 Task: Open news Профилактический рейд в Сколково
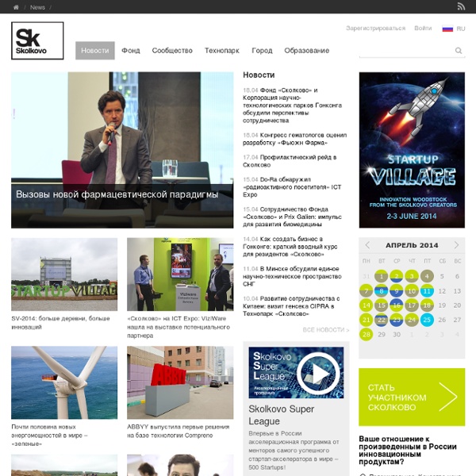(x=290, y=161)
